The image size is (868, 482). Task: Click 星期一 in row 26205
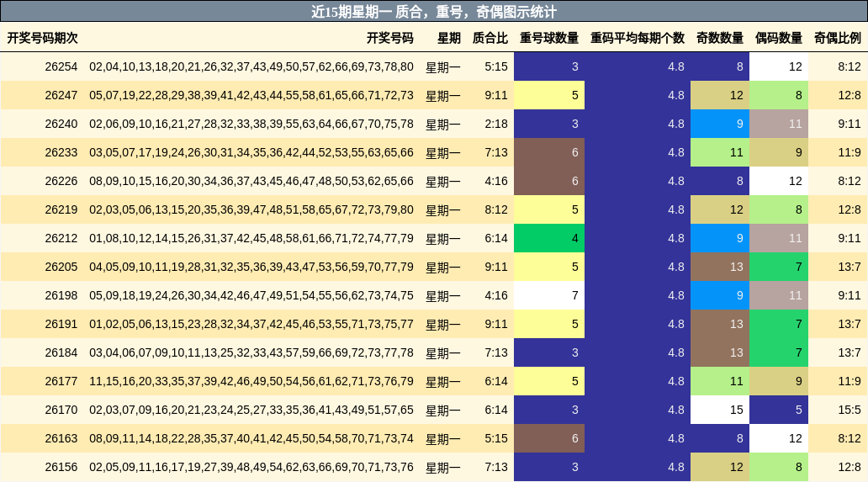443,267
